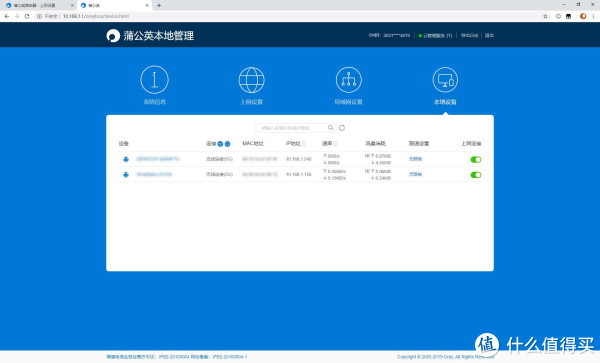Screen dimensions: 600x363
Task: Open the 局域网设置 network tree icon
Action: (349, 80)
